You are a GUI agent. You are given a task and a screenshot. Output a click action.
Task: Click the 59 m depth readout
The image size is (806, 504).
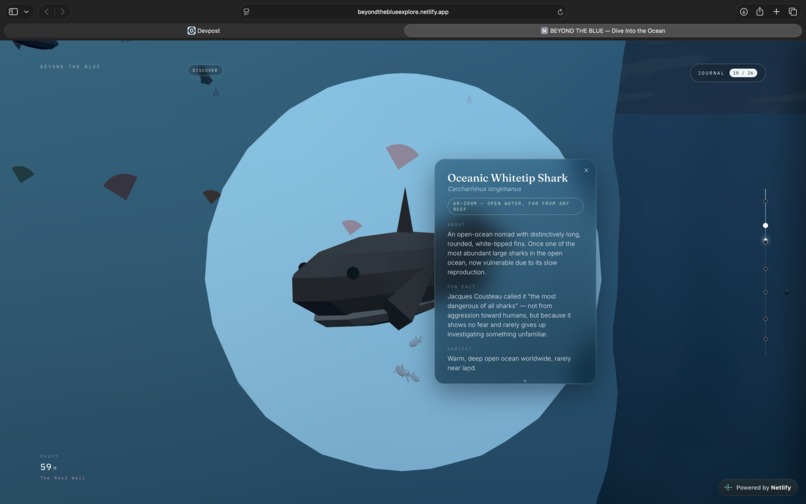48,467
